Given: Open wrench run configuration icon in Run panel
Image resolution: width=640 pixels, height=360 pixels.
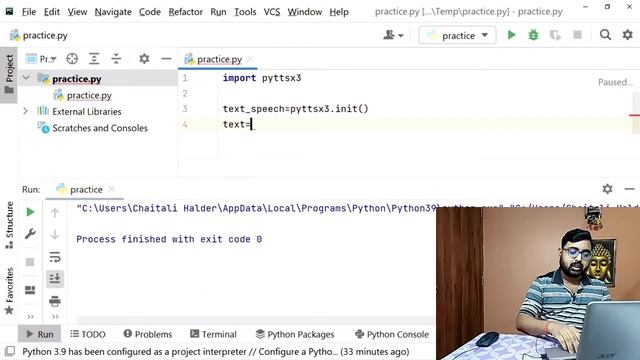Looking at the screenshot, I should click(30, 234).
